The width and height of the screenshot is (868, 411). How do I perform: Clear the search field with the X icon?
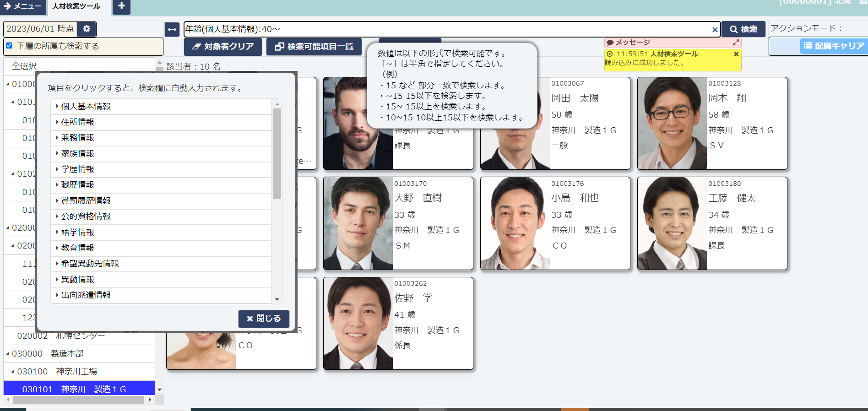point(715,30)
